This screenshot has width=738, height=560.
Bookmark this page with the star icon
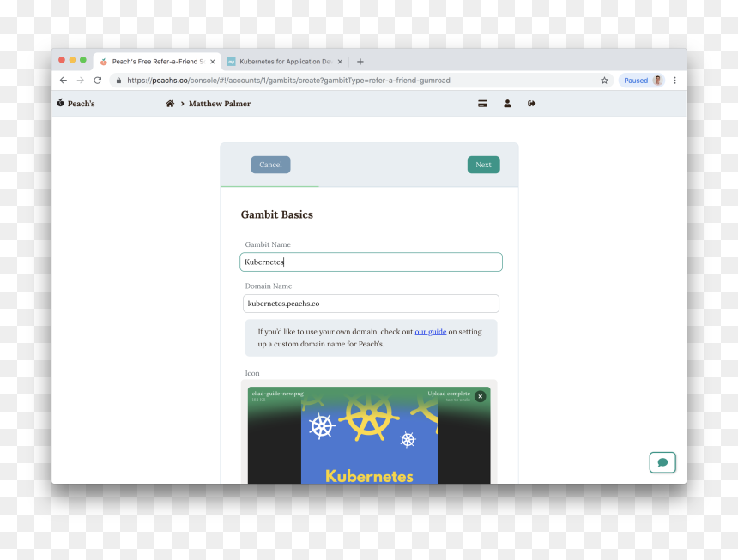pyautogui.click(x=604, y=81)
